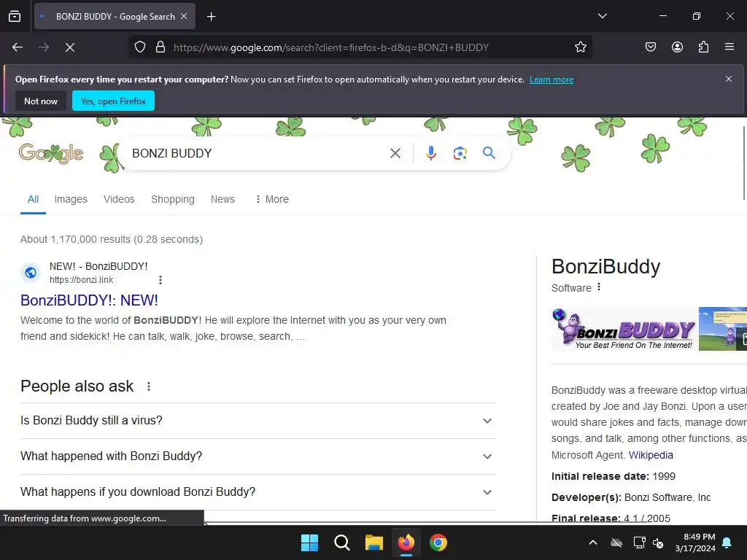This screenshot has height=560, width=747.
Task: Open Firefox View icon in tab bar
Action: coord(15,16)
